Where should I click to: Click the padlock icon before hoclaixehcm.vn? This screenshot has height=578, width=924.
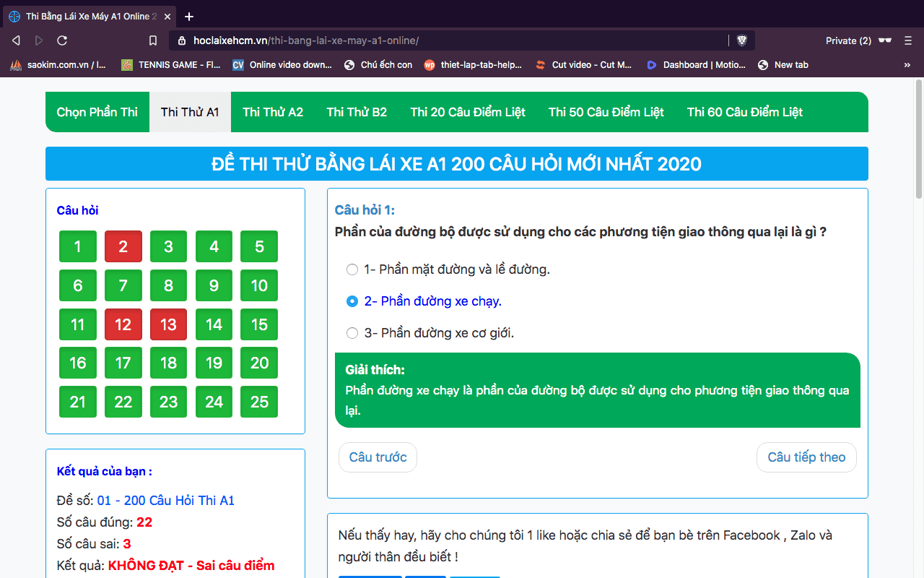point(182,40)
